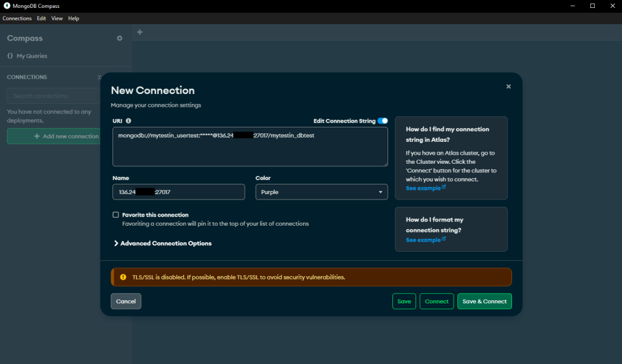Click the Connect button
The height and width of the screenshot is (364, 622).
(437, 302)
